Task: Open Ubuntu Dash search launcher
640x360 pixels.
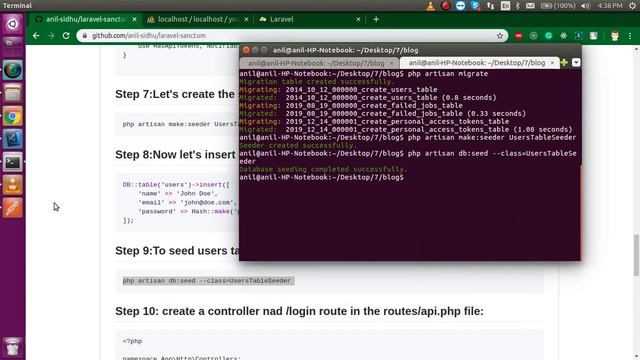Action: (13, 24)
